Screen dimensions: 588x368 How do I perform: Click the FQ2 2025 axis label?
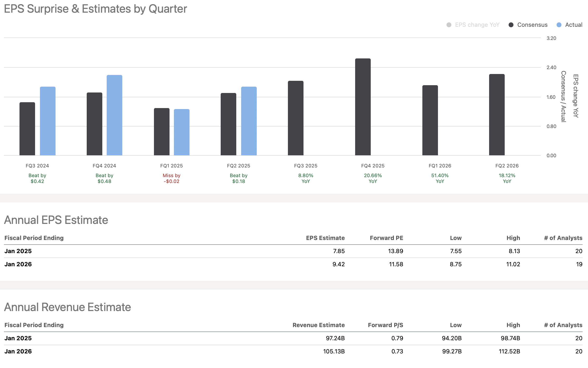238,166
